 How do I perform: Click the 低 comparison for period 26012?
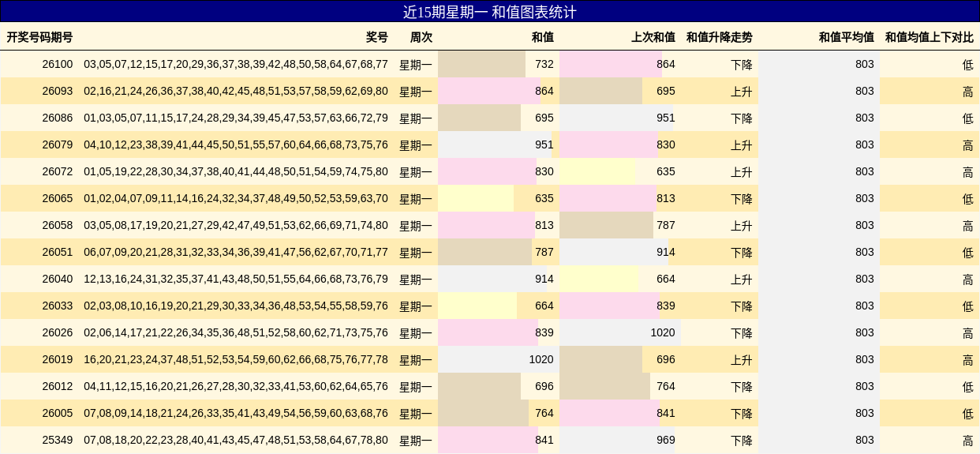(x=968, y=387)
